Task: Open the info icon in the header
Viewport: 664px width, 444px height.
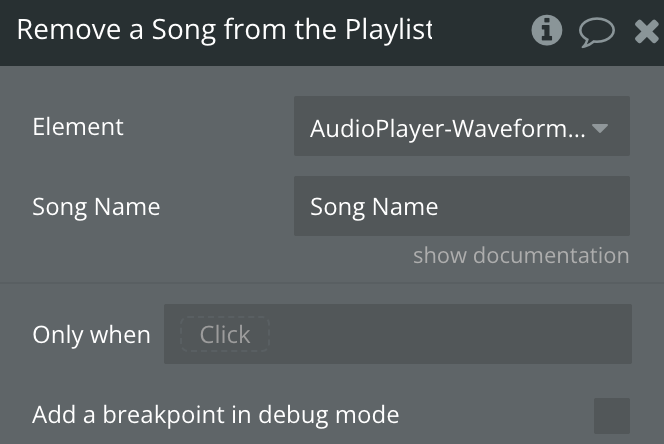Action: click(546, 31)
